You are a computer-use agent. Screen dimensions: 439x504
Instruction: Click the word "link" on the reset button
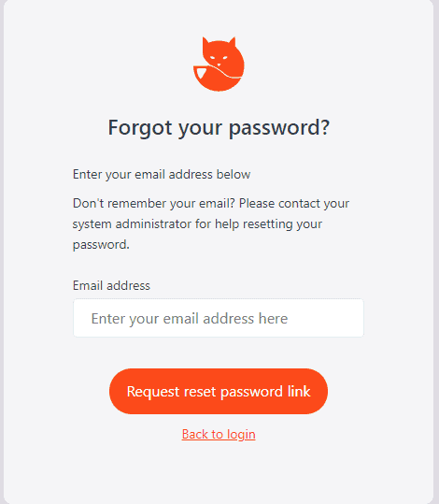point(299,391)
